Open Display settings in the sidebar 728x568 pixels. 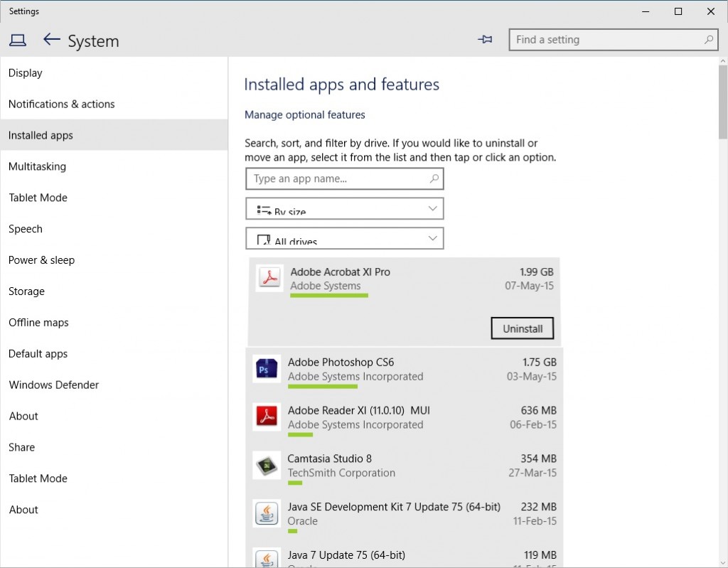[114, 73]
